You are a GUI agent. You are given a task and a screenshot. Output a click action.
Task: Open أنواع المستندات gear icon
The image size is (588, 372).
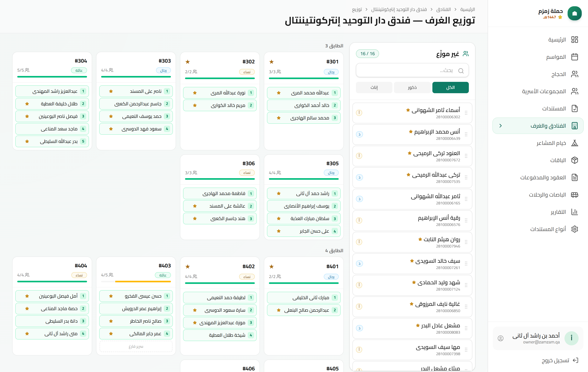pyautogui.click(x=574, y=229)
